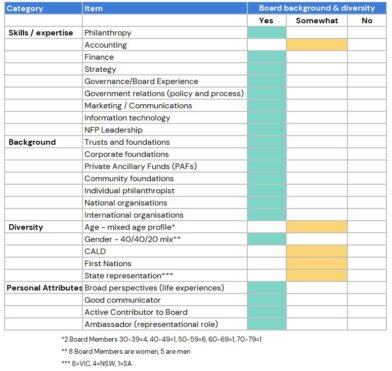This screenshot has width=392, height=371.
Task: Select the Diversity category cell
Action: [43, 227]
